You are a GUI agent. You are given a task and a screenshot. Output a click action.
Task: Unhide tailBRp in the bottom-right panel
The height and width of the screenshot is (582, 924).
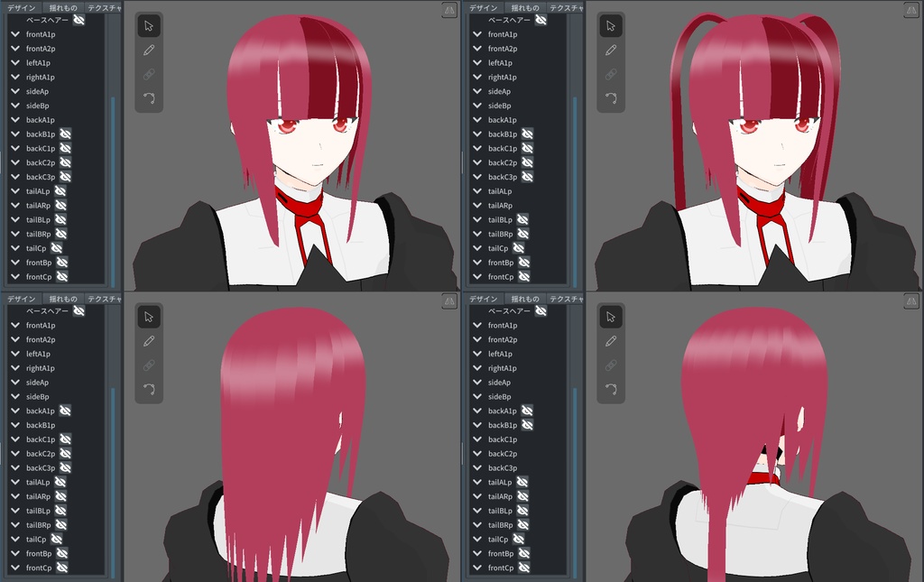[x=522, y=525]
